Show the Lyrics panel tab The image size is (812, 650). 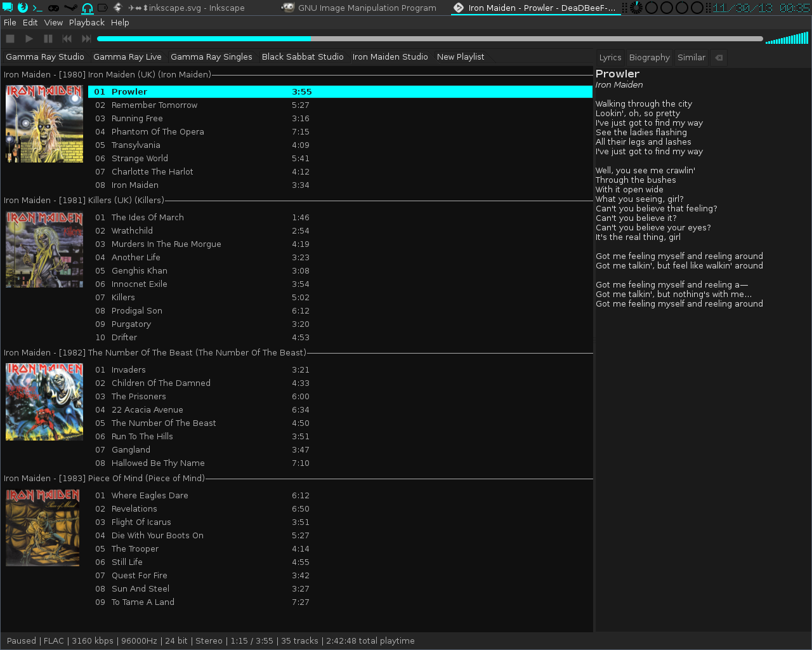pos(610,57)
